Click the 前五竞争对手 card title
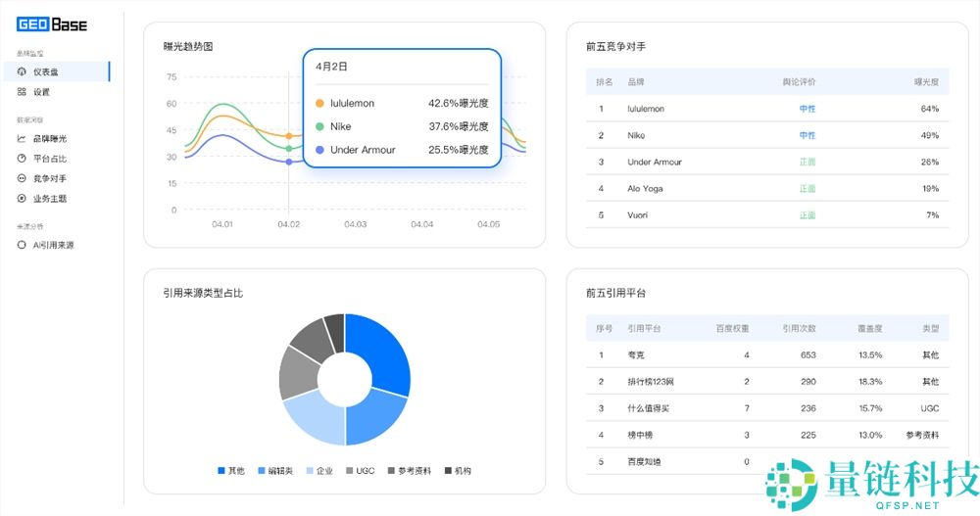 pos(615,46)
